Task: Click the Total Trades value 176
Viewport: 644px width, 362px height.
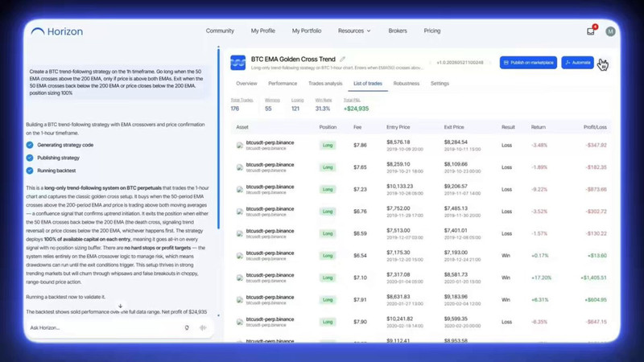Action: click(235, 109)
